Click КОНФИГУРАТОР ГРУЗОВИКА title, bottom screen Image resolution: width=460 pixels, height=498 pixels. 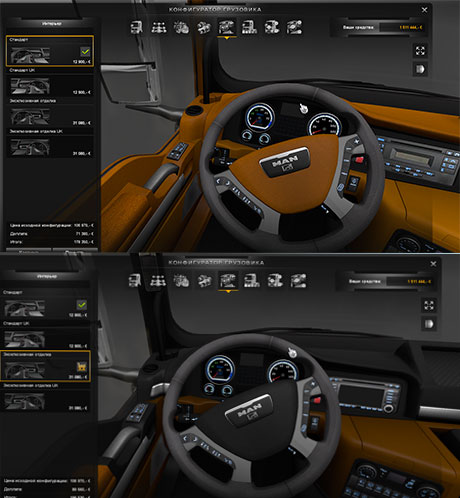point(216,263)
